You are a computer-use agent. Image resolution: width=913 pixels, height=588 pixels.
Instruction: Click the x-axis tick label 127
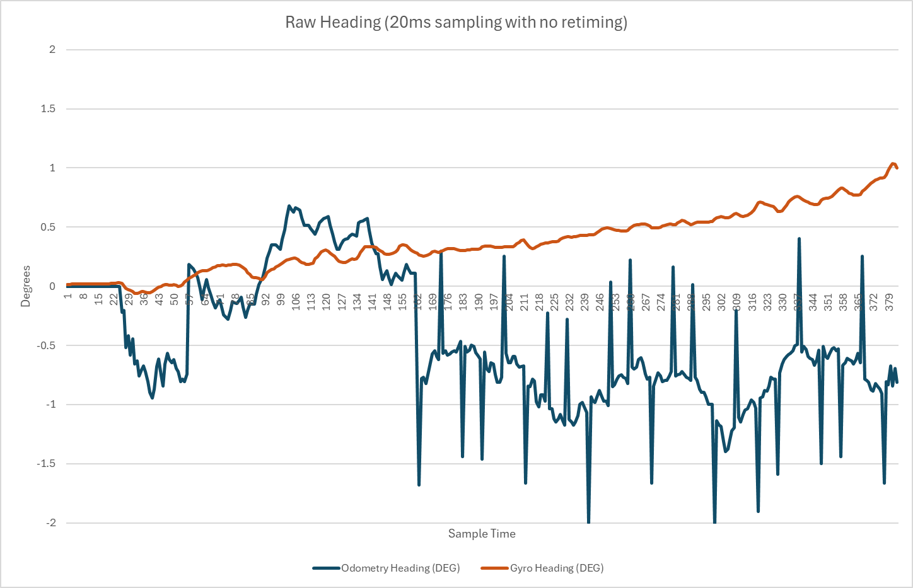(342, 301)
